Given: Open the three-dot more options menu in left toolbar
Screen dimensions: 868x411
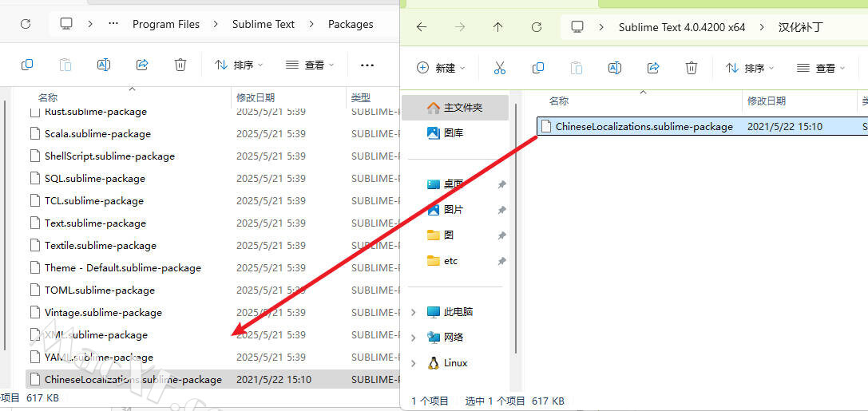Looking at the screenshot, I should coord(367,65).
